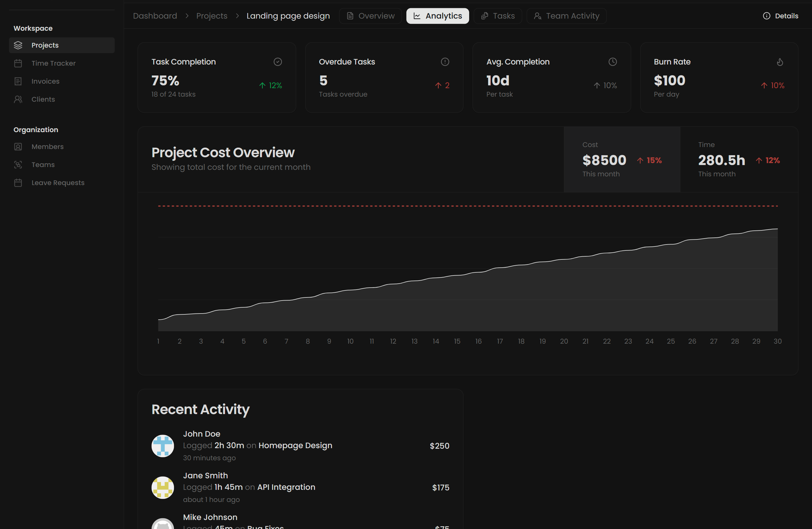The height and width of the screenshot is (529, 812).
Task: Click the 75% task completion value
Action: 165,81
